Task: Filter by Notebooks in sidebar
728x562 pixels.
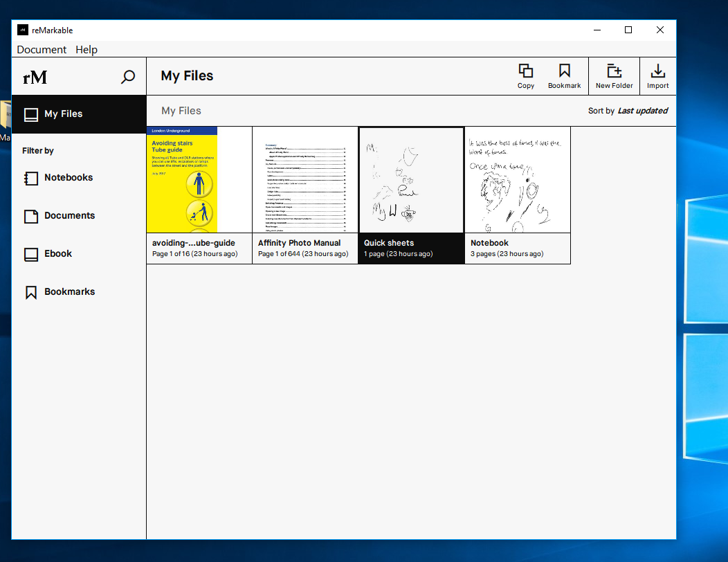Action: (68, 178)
